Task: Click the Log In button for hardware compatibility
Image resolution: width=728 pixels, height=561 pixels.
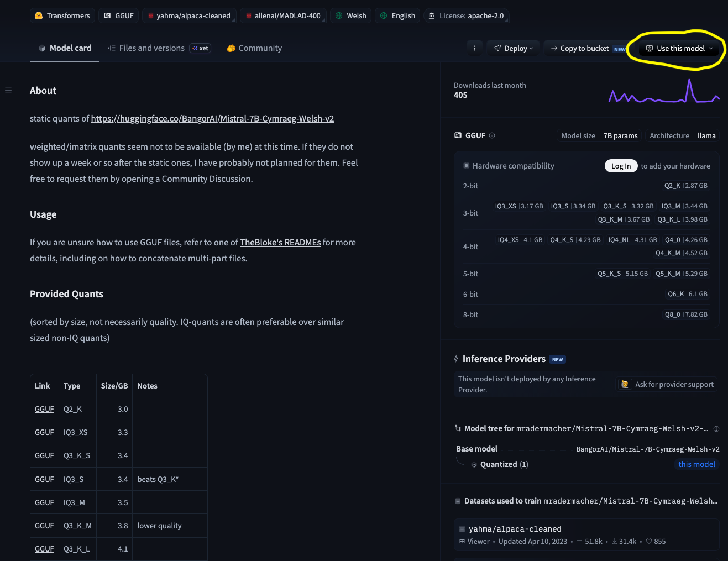Action: click(x=621, y=166)
